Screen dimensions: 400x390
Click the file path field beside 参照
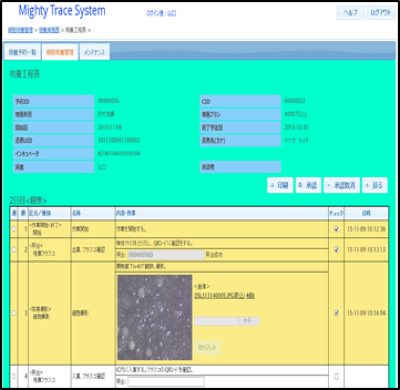tap(216, 321)
